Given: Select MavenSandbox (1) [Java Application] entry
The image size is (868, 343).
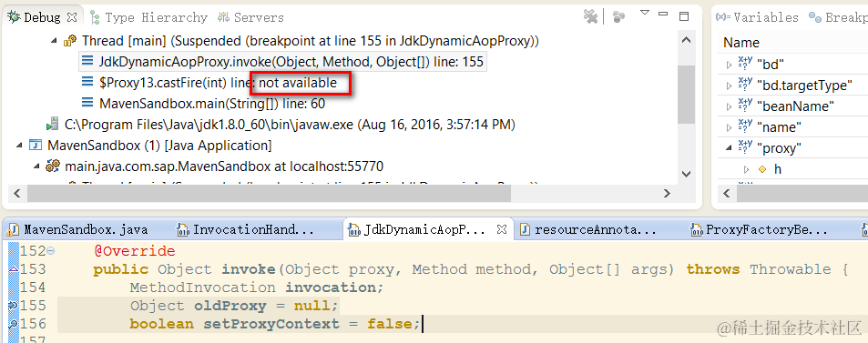Looking at the screenshot, I should pos(159,146).
